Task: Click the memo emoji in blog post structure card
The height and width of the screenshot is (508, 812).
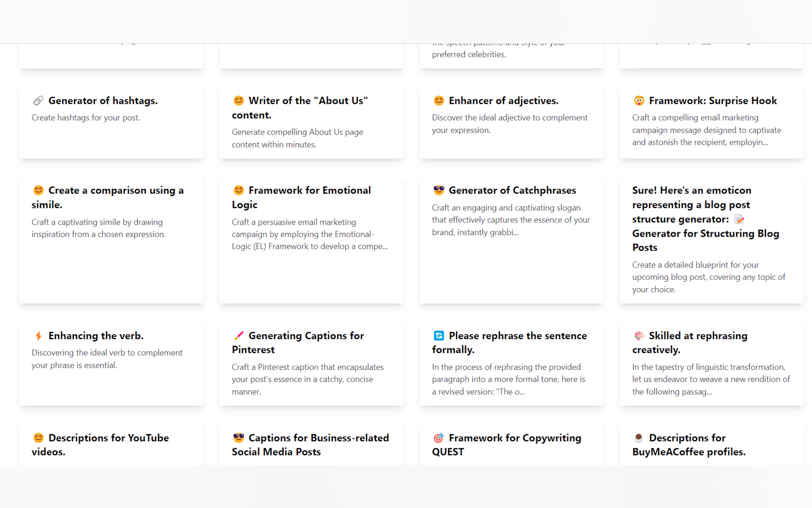Action: pyautogui.click(x=739, y=219)
